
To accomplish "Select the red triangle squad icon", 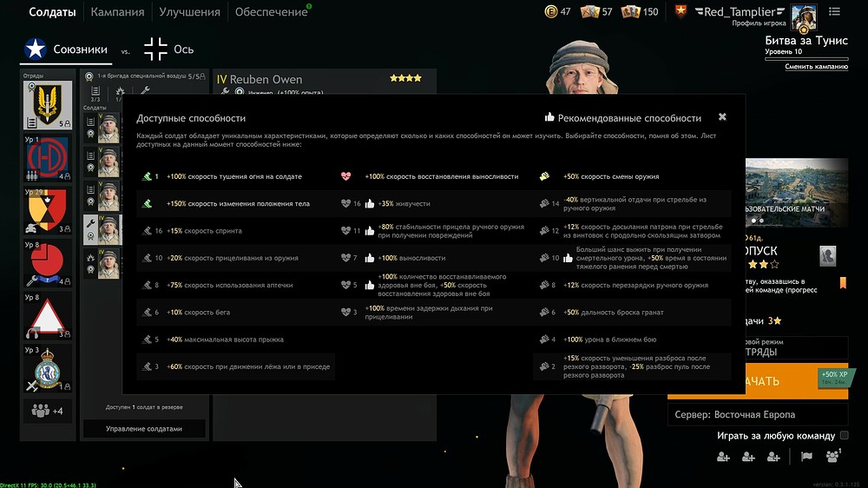I will click(48, 316).
